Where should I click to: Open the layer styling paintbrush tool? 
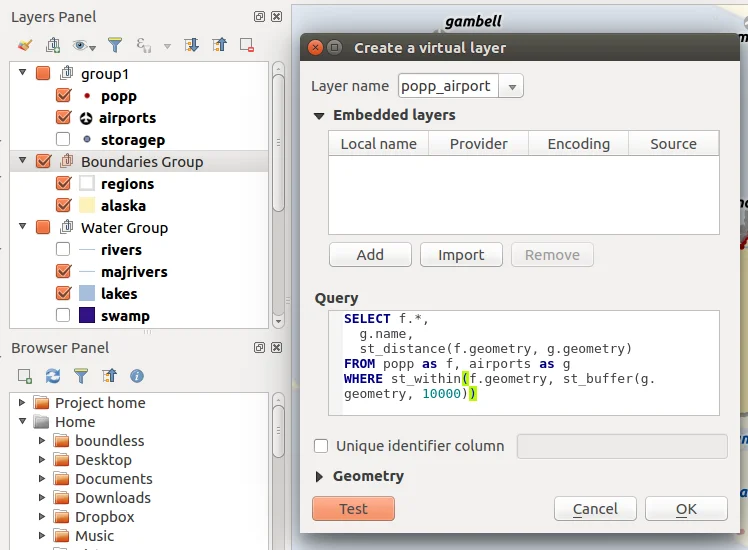point(25,45)
